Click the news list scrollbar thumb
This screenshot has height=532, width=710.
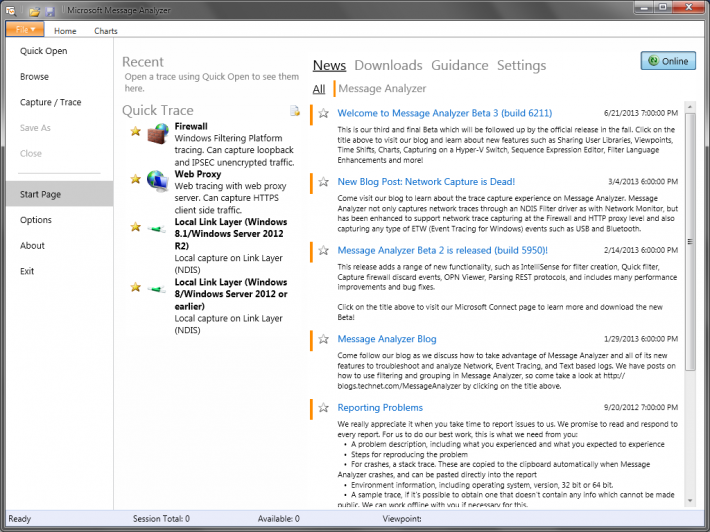[x=690, y=242]
